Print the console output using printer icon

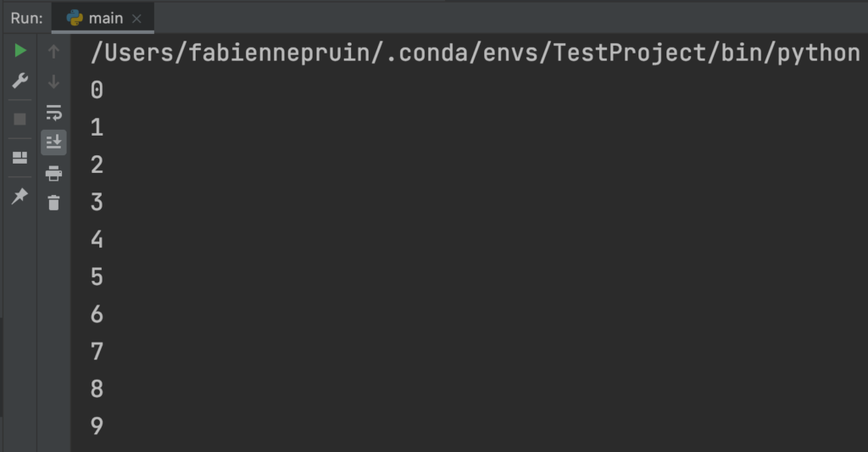54,173
